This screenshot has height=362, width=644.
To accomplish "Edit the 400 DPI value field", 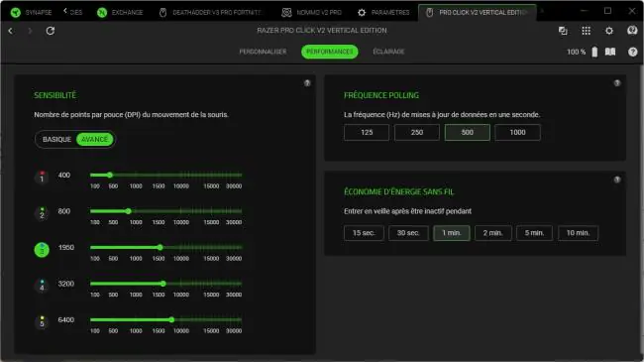I will tap(64, 176).
